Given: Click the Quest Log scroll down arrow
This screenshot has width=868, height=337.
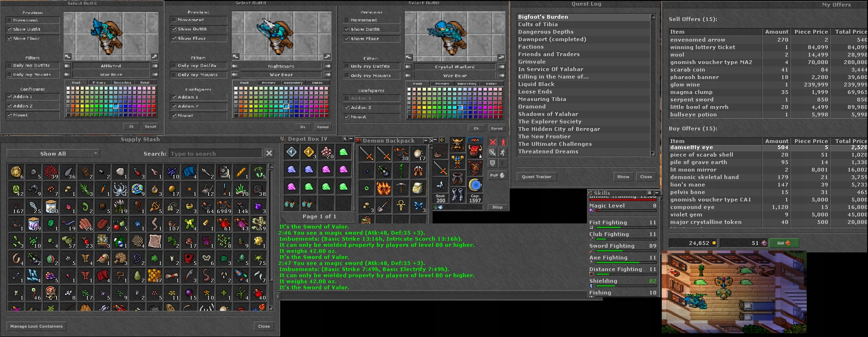Looking at the screenshot, I should pos(653,153).
